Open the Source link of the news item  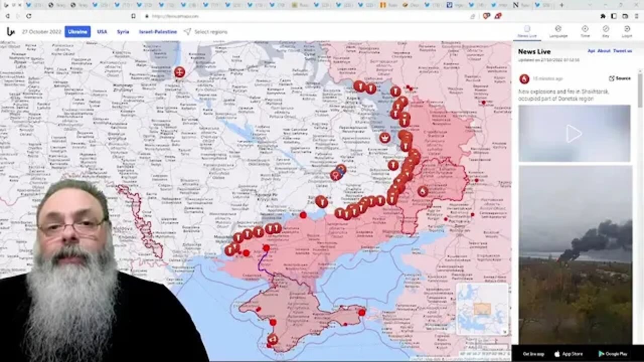(620, 78)
